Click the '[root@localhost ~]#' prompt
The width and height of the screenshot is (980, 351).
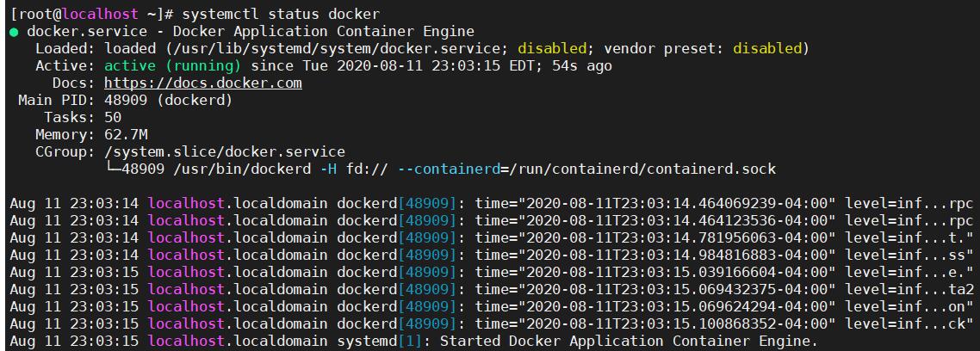click(x=91, y=13)
